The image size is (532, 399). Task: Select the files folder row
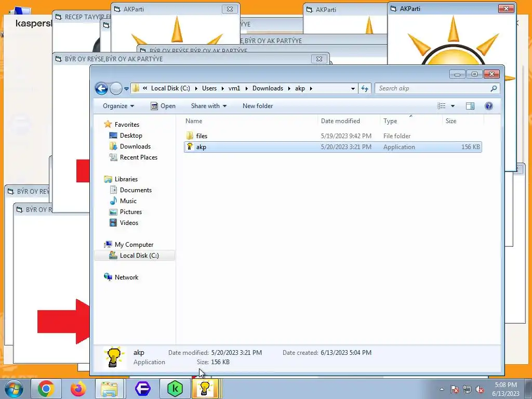pyautogui.click(x=332, y=136)
